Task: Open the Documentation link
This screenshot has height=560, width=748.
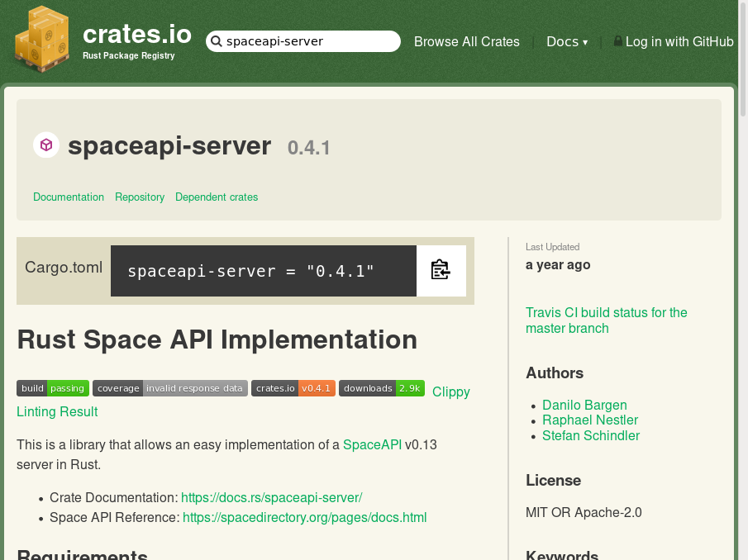Action: 69,197
